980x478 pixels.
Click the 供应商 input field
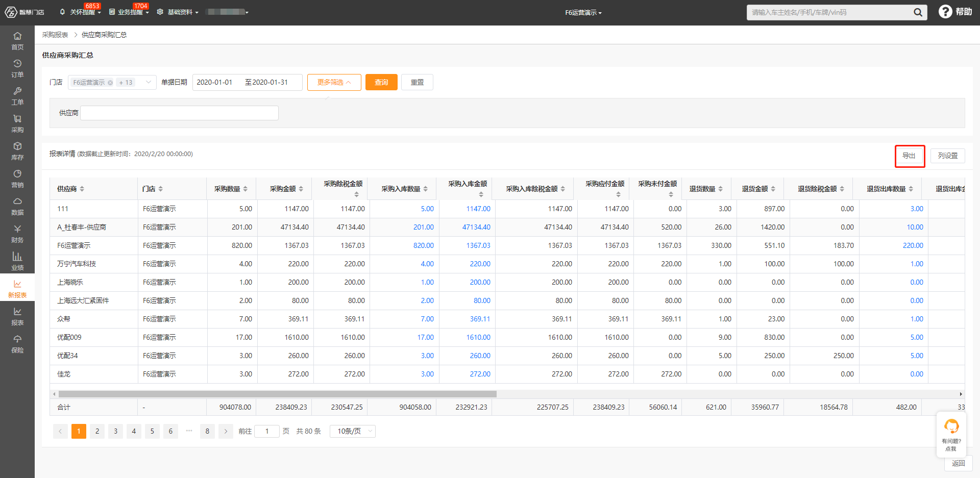pos(179,113)
